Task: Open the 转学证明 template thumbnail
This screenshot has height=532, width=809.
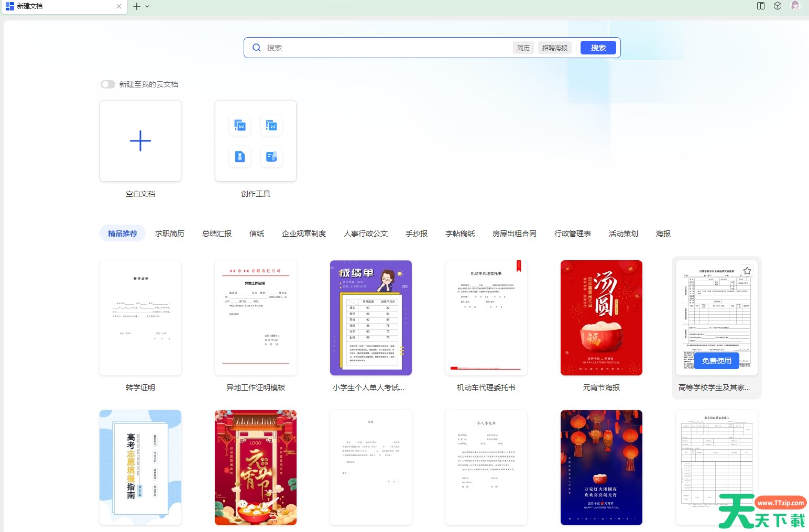Action: click(x=140, y=318)
